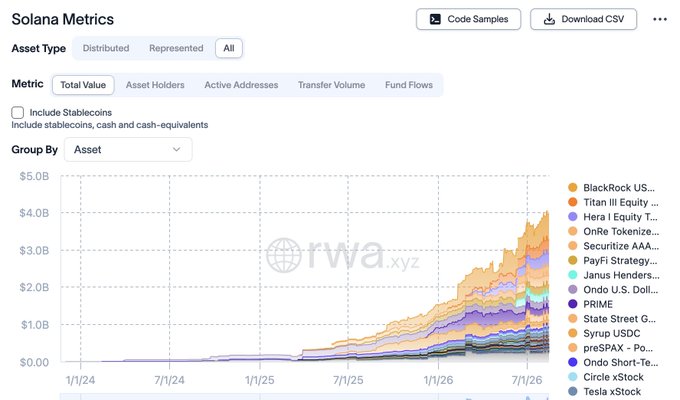Viewport: 680px width, 400px height.
Task: Switch metric to Fund Flows
Action: coord(409,85)
